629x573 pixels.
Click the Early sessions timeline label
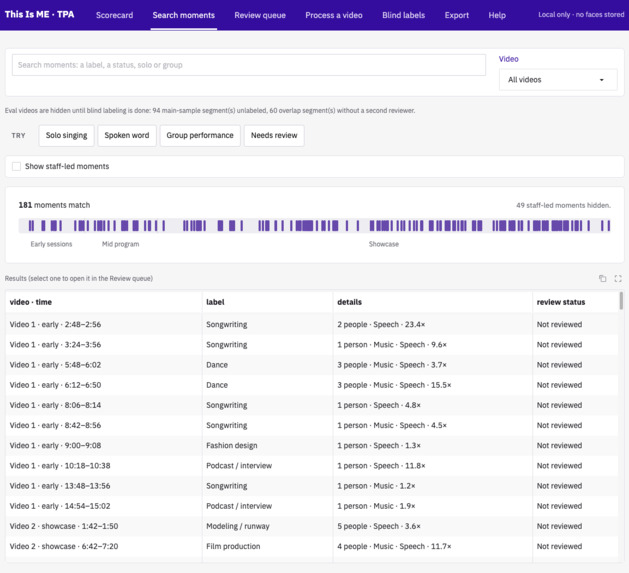pyautogui.click(x=51, y=244)
